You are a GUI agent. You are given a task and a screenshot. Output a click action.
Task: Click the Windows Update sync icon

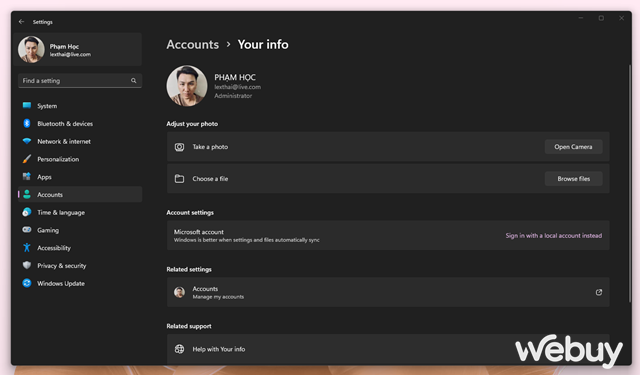[x=27, y=283]
